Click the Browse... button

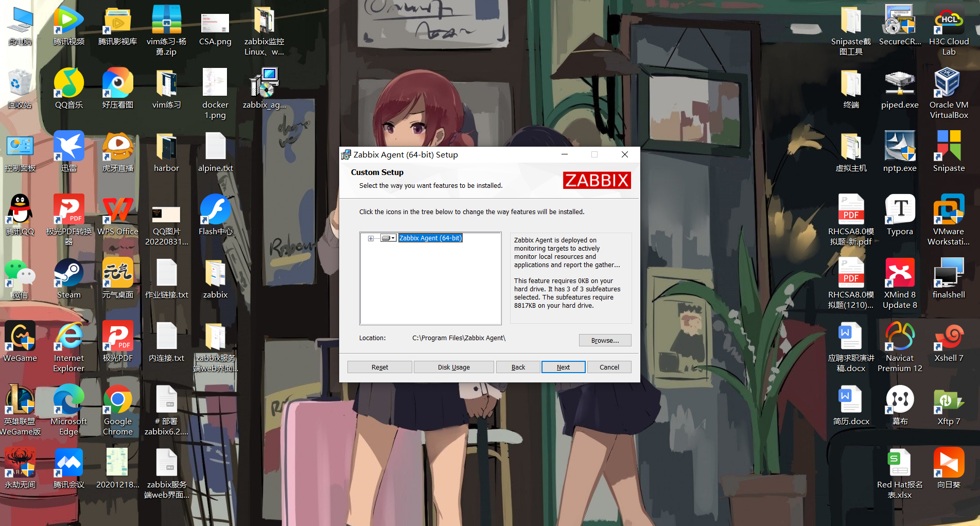(605, 340)
